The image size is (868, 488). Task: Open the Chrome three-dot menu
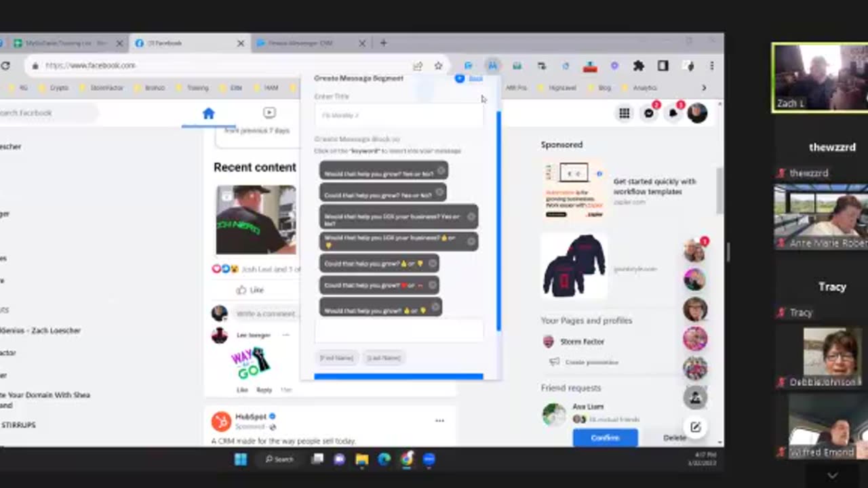pos(711,66)
